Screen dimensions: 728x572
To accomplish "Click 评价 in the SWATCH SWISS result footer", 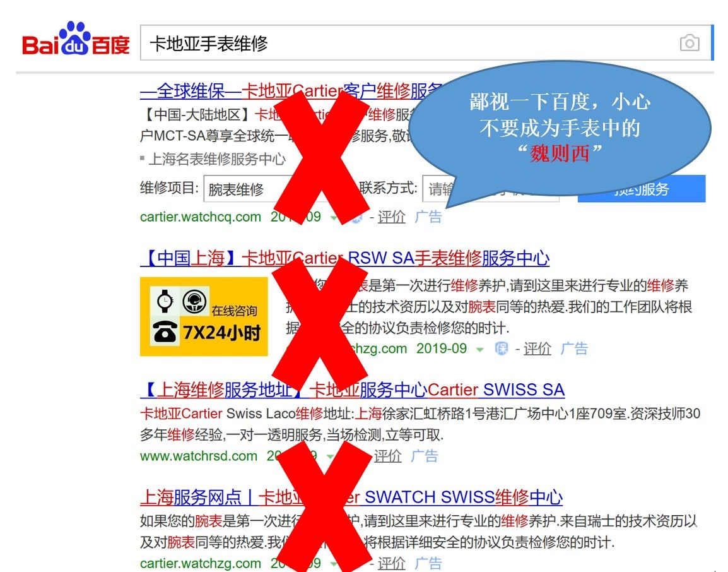I will (x=391, y=563).
